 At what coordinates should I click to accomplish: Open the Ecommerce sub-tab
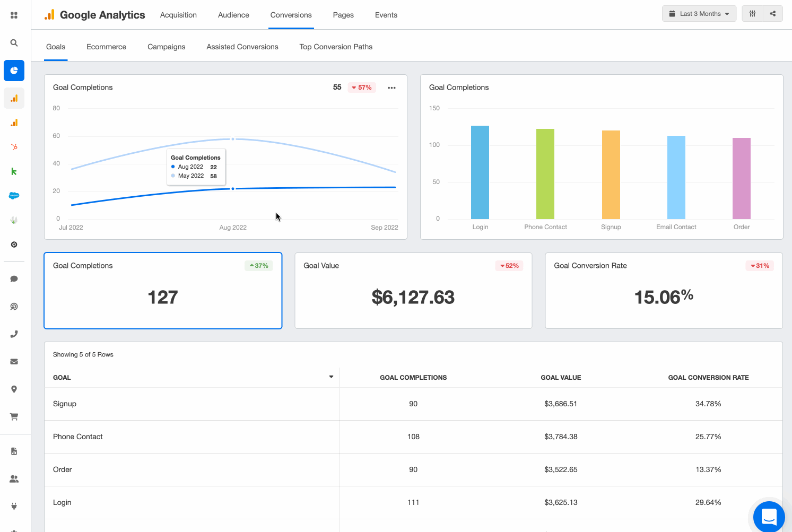(x=106, y=47)
